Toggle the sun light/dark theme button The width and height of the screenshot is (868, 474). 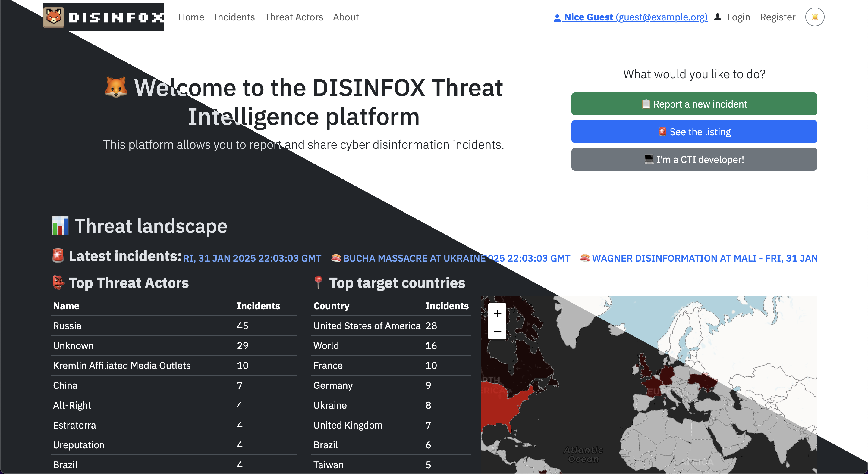click(x=814, y=17)
